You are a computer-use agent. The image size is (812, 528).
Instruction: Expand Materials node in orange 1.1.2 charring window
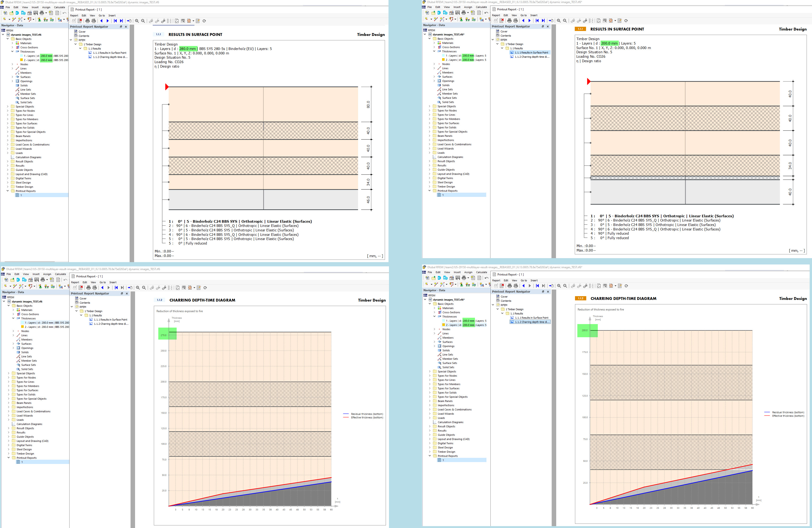coord(434,308)
